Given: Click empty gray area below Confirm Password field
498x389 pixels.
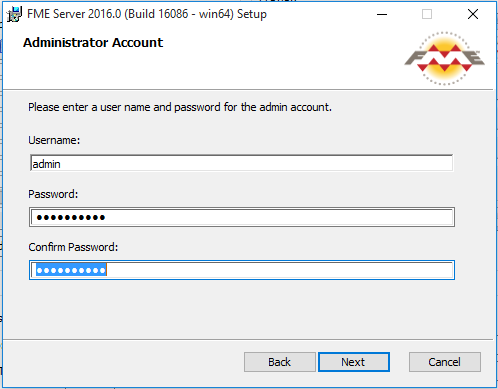Looking at the screenshot, I should (x=242, y=308).
